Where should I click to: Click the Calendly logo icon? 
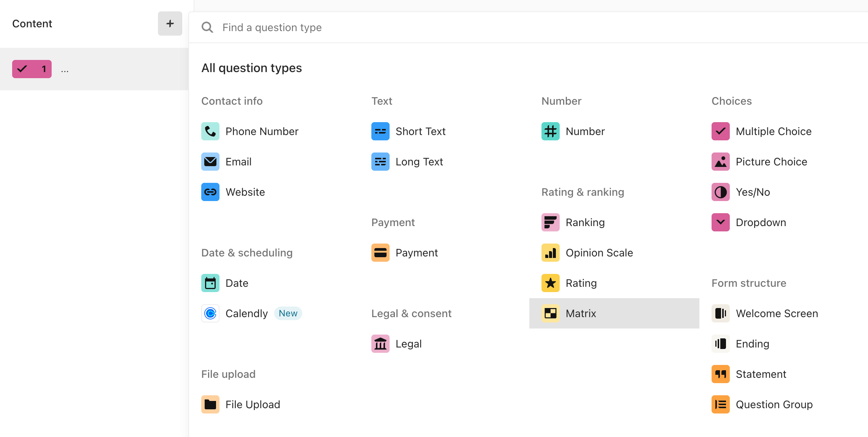[210, 313]
